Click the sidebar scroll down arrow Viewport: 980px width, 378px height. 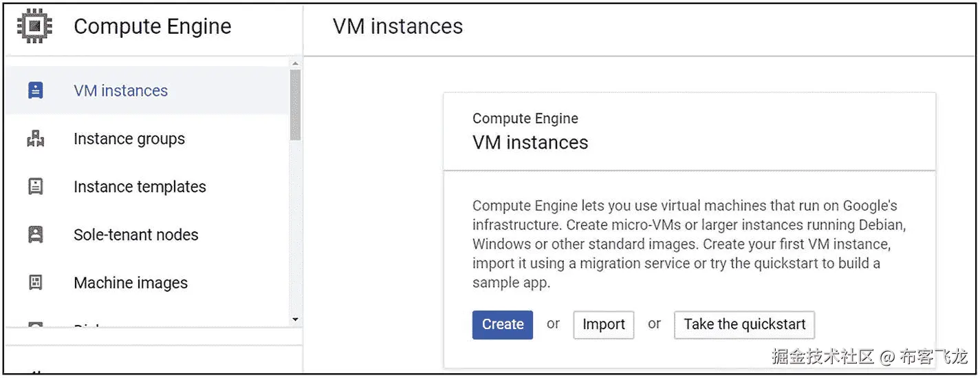point(295,319)
